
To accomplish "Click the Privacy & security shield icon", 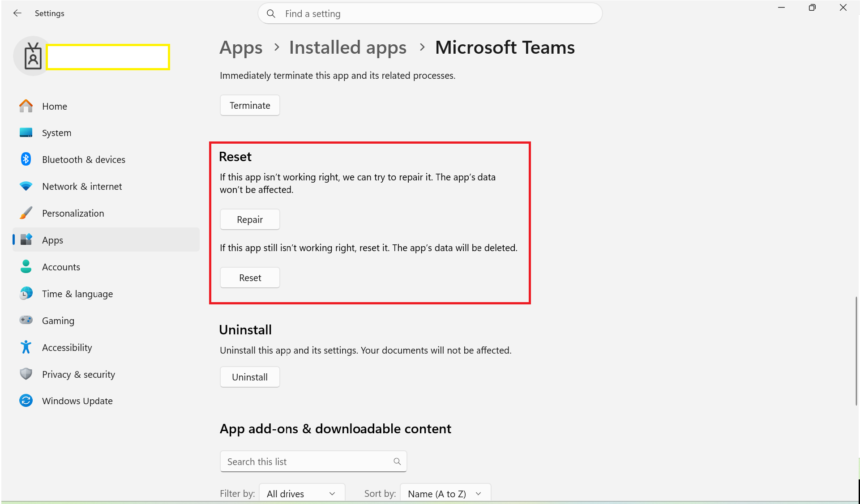I will [26, 374].
